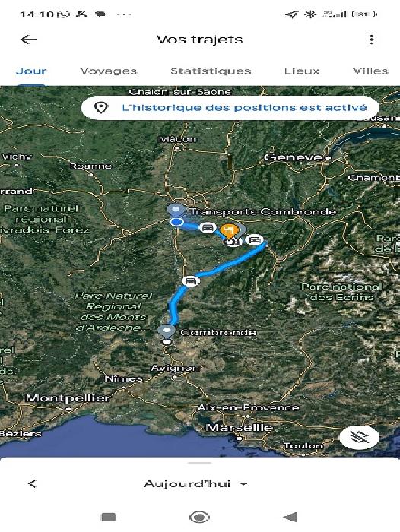
Task: Tap the back arrow in header
Action: 29,40
